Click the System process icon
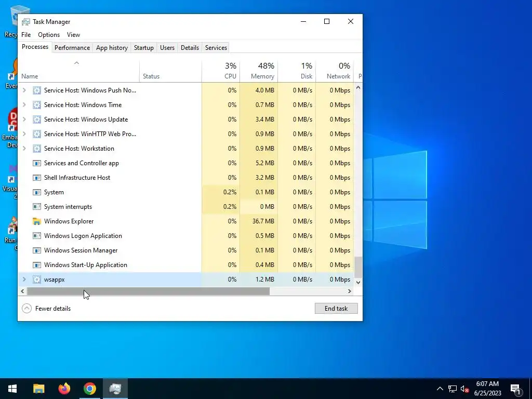Viewport: 532px width, 399px height. (37, 192)
